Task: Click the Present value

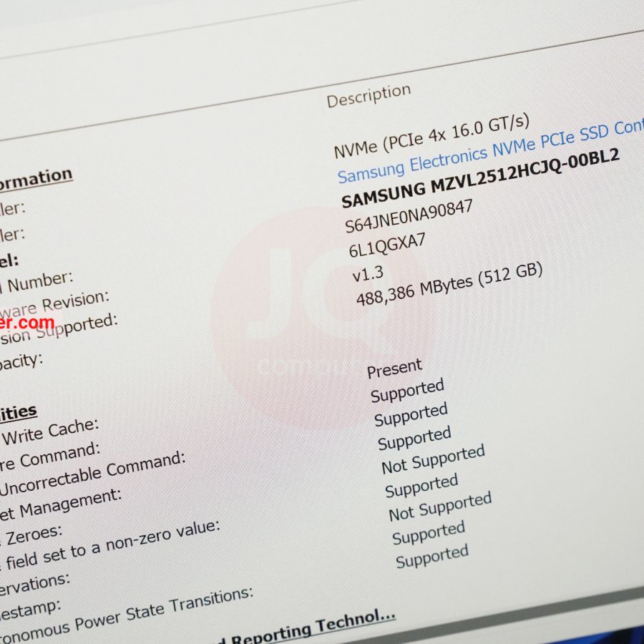Action: (394, 369)
